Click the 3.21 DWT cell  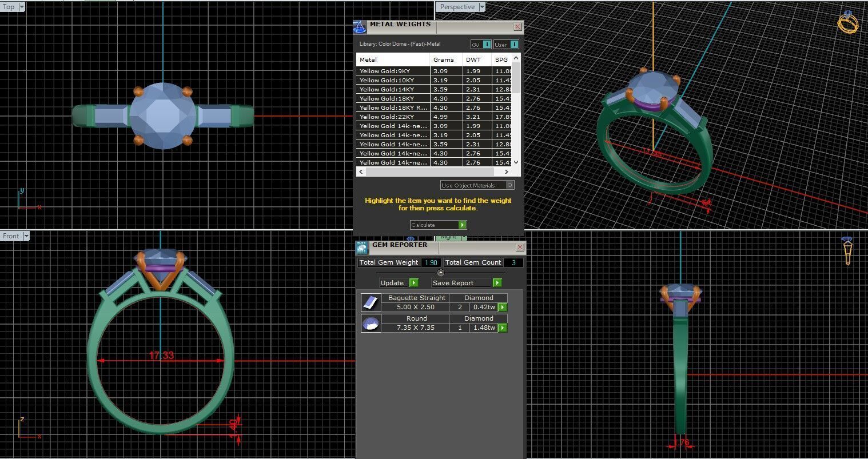(x=477, y=117)
